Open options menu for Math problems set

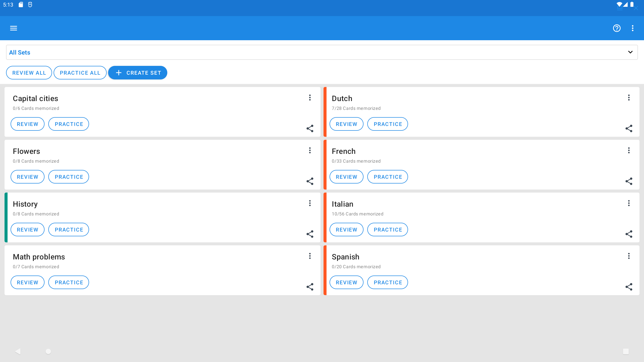click(310, 256)
